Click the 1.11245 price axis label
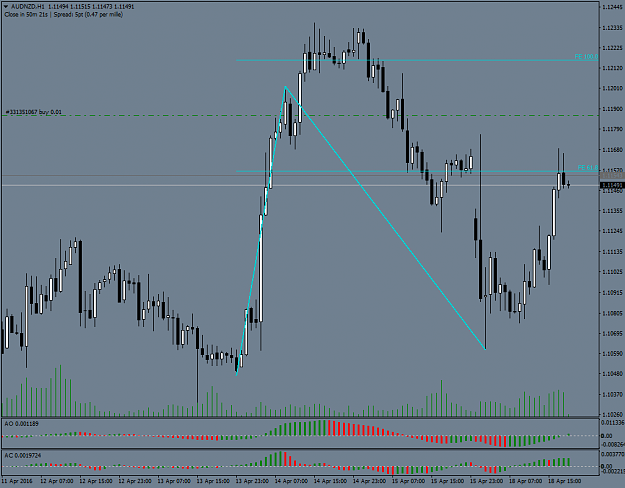This screenshot has height=488, width=625. tap(613, 231)
